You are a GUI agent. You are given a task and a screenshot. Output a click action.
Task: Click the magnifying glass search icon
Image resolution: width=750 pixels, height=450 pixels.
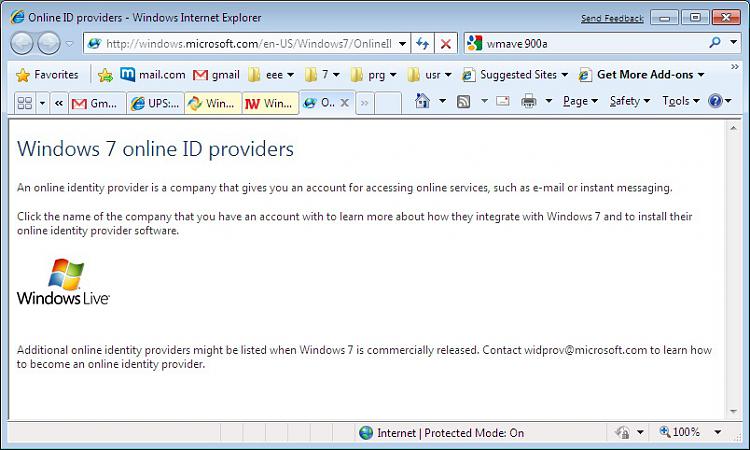coord(715,43)
